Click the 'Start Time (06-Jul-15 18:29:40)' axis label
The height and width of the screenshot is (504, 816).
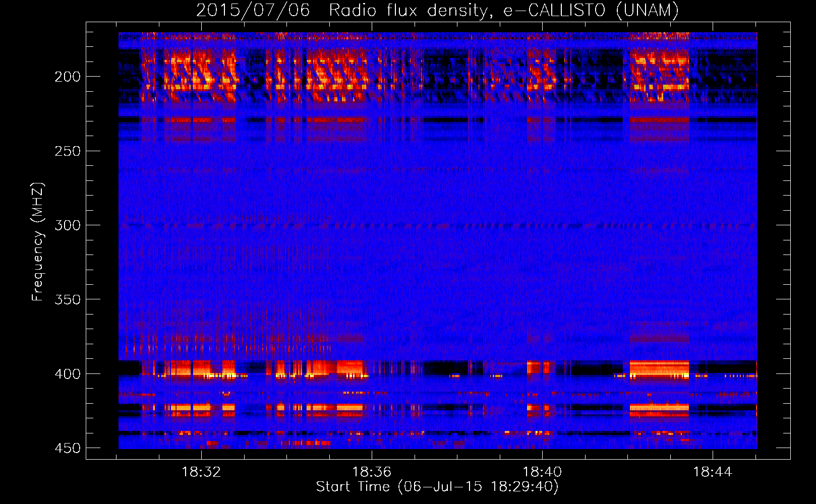[437, 487]
